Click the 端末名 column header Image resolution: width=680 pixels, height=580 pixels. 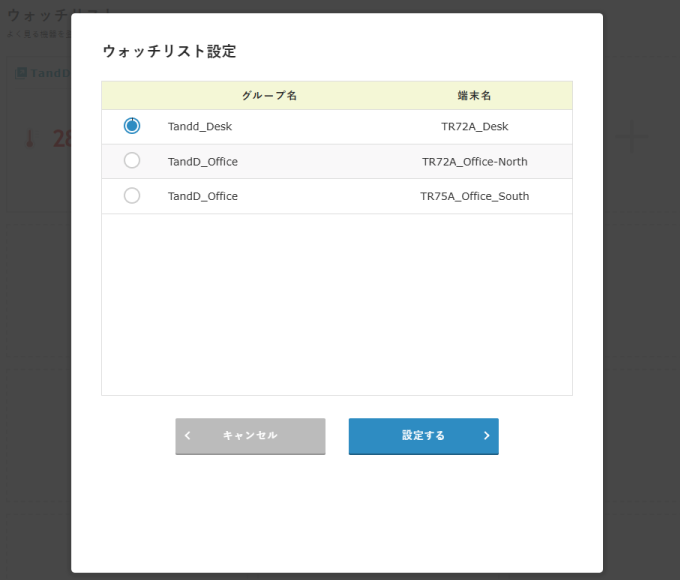click(x=474, y=96)
